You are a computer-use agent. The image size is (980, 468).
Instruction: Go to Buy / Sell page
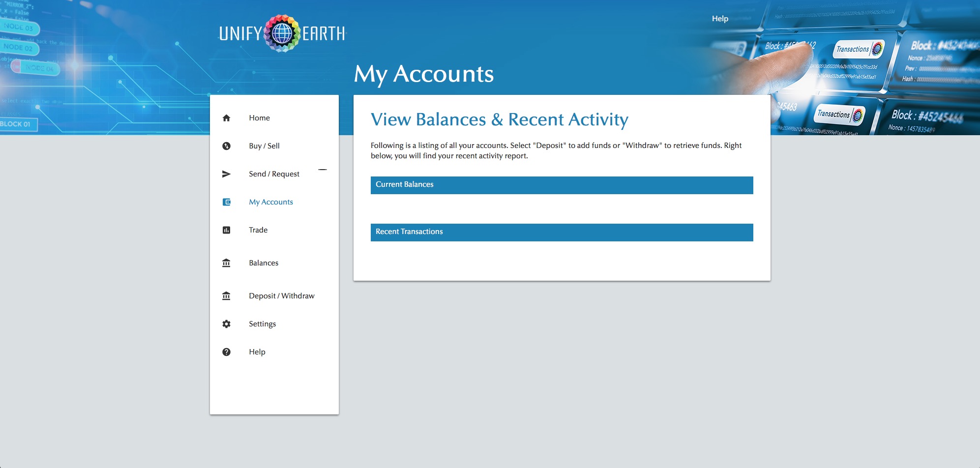point(264,146)
